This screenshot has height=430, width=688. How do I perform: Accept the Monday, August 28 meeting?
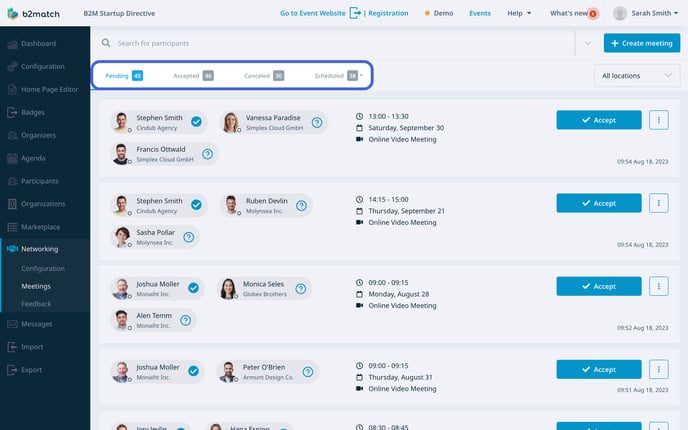coord(598,286)
